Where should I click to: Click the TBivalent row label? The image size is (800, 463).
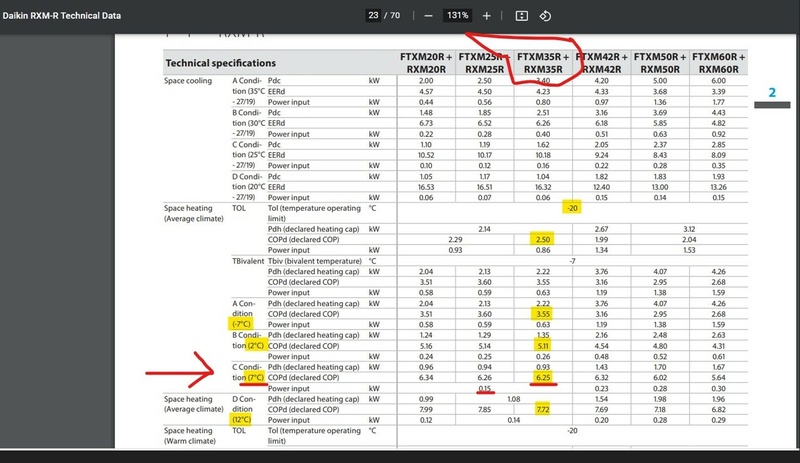[x=248, y=261]
